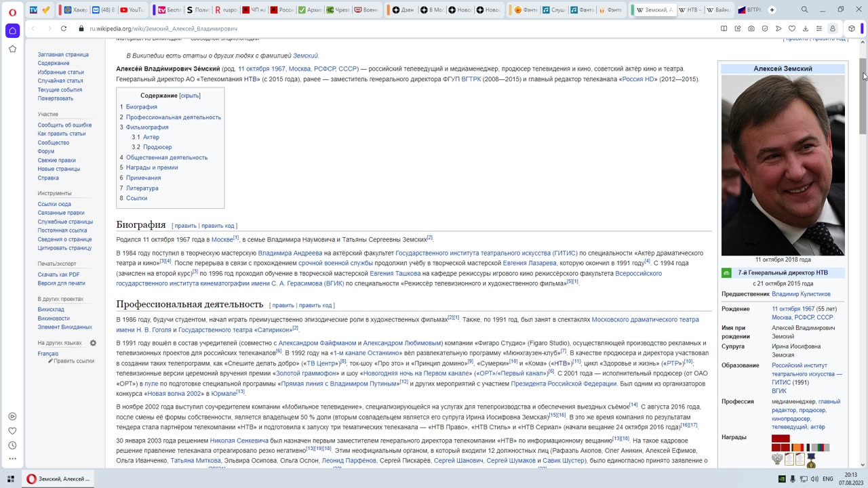
Task: Jump to Общественная деятельность in contents
Action: pos(167,157)
